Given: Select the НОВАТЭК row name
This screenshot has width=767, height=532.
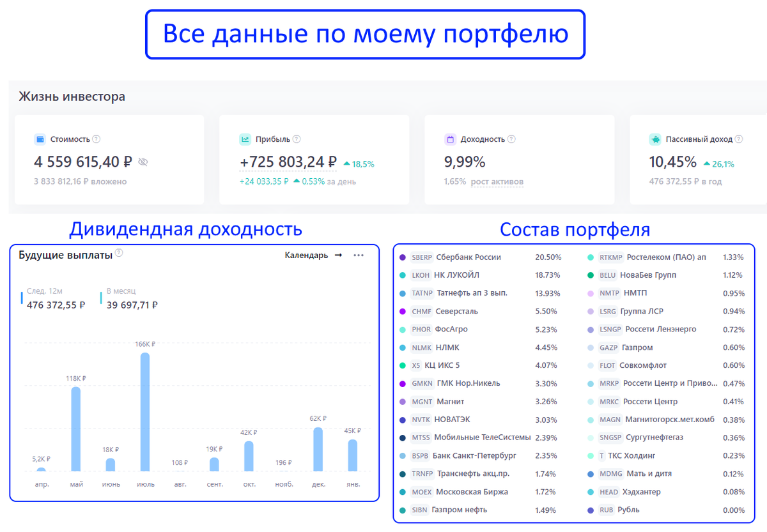Looking at the screenshot, I should (x=453, y=420).
